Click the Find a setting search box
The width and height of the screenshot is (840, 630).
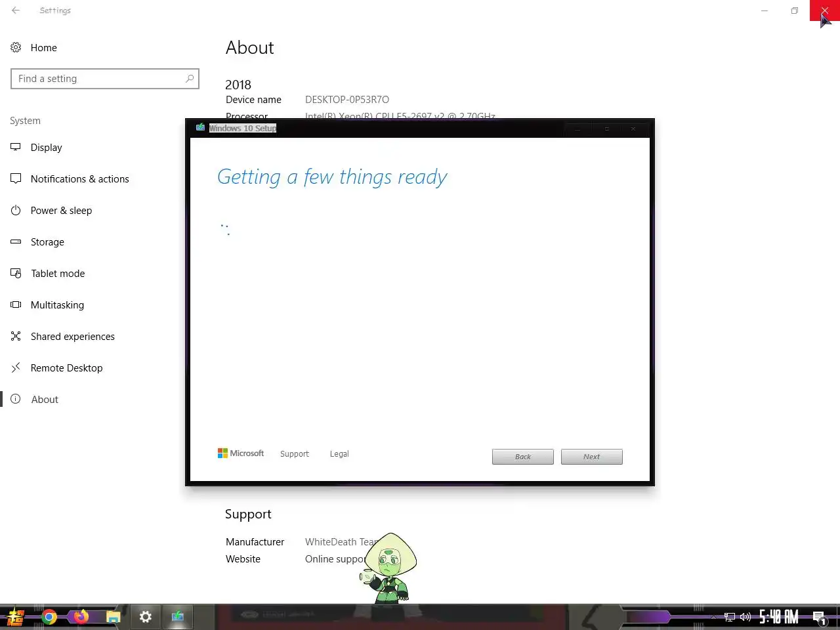point(105,79)
